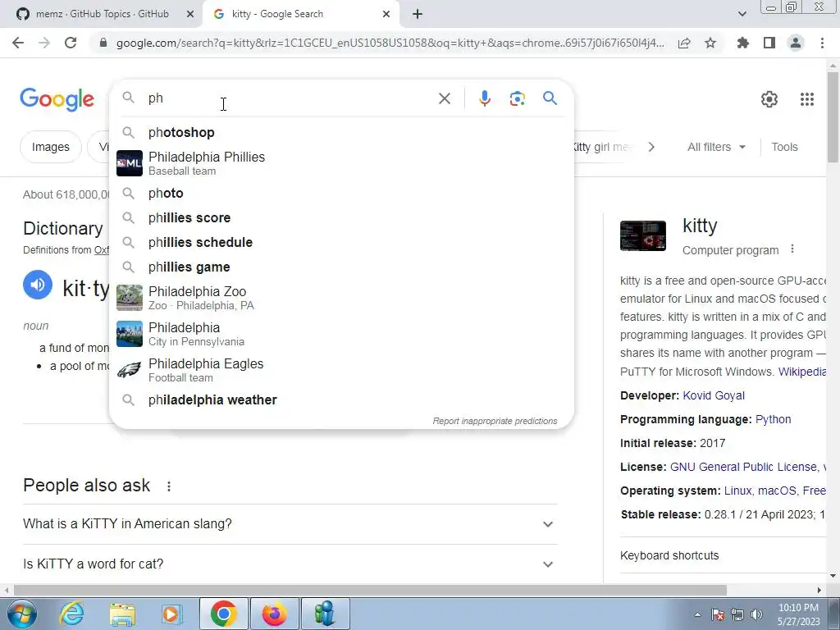Viewport: 840px width, 630px height.
Task: Expand 'Is KiTTY a word for cat?'
Action: pyautogui.click(x=290, y=564)
